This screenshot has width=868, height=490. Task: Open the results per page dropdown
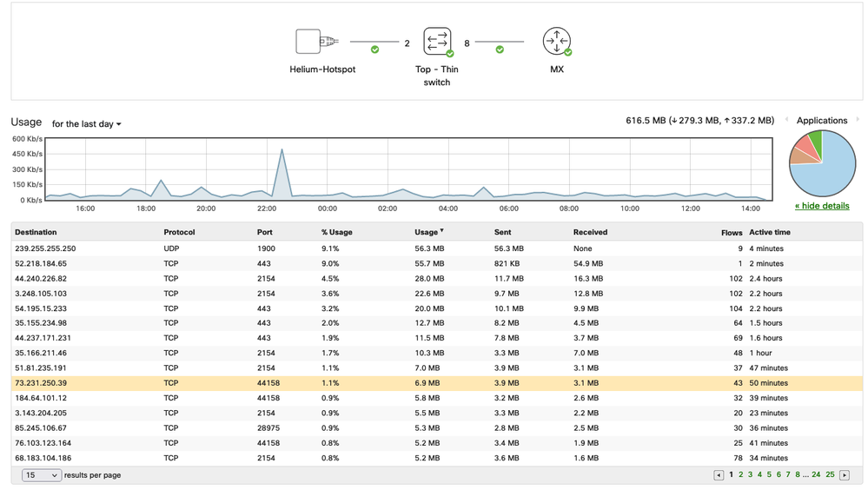pos(42,475)
